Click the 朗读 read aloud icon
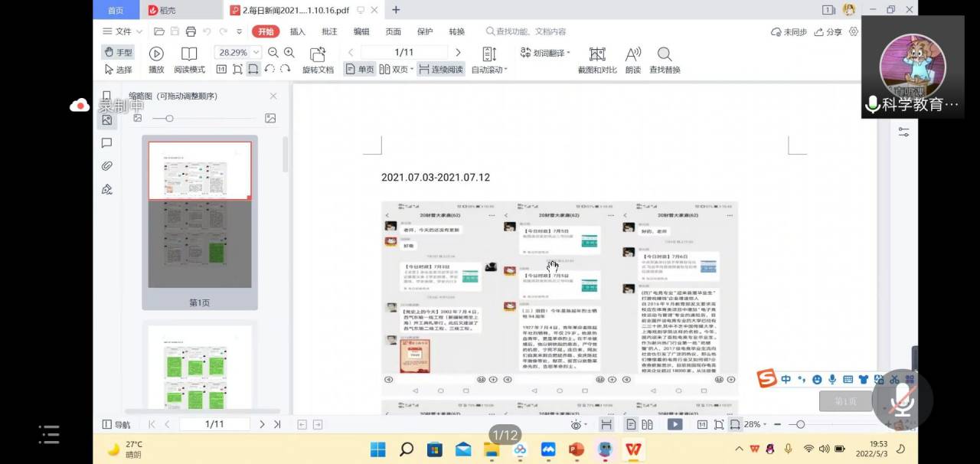The image size is (980, 464). [x=632, y=54]
